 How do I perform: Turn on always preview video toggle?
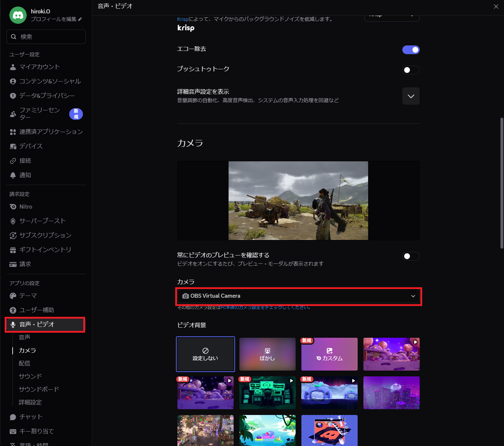(411, 256)
